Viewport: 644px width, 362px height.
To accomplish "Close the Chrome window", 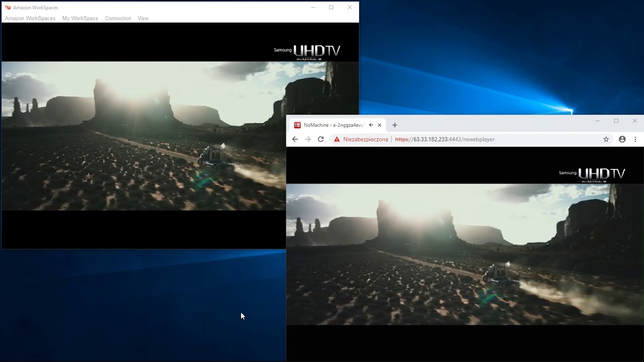I will (x=634, y=121).
